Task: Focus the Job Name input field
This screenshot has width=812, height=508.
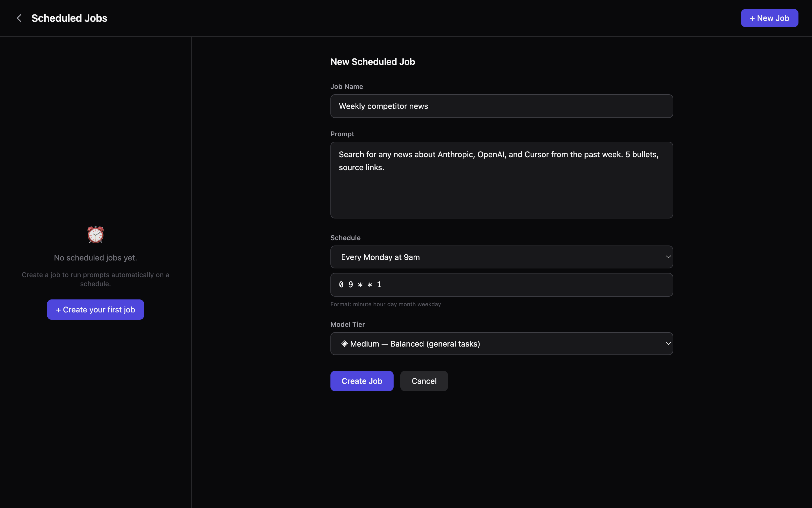Action: [x=501, y=106]
